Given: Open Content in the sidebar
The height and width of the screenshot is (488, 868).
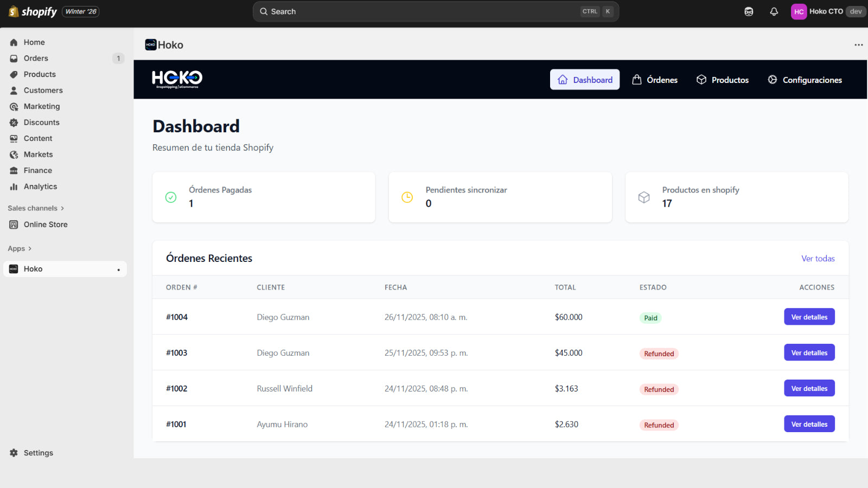Looking at the screenshot, I should 65,138.
